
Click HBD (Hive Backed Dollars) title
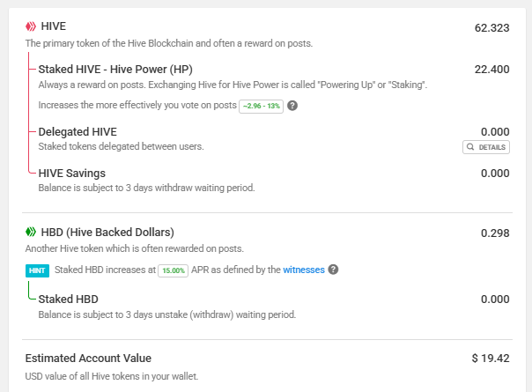point(107,233)
